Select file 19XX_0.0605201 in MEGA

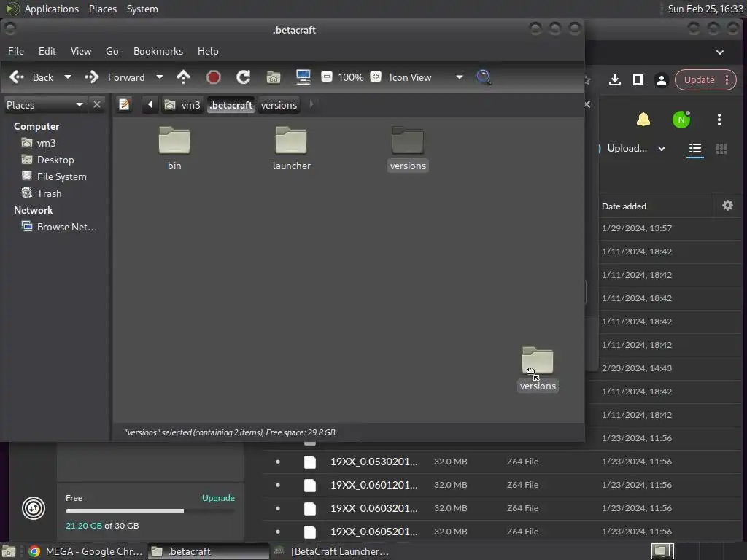pos(374,532)
